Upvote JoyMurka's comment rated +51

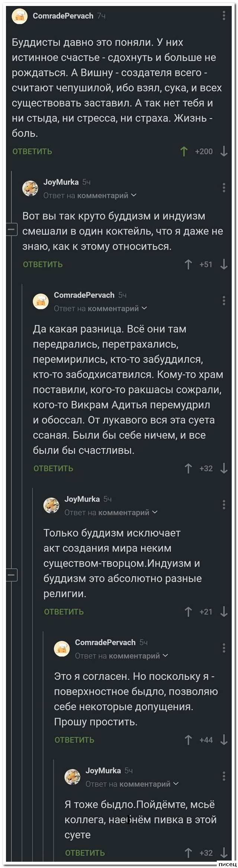point(188,264)
